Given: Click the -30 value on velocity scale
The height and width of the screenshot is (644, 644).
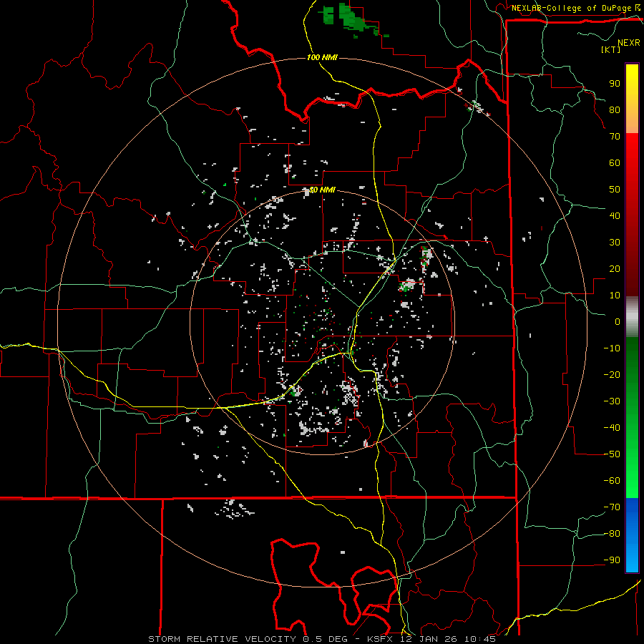Looking at the screenshot, I should [x=612, y=401].
